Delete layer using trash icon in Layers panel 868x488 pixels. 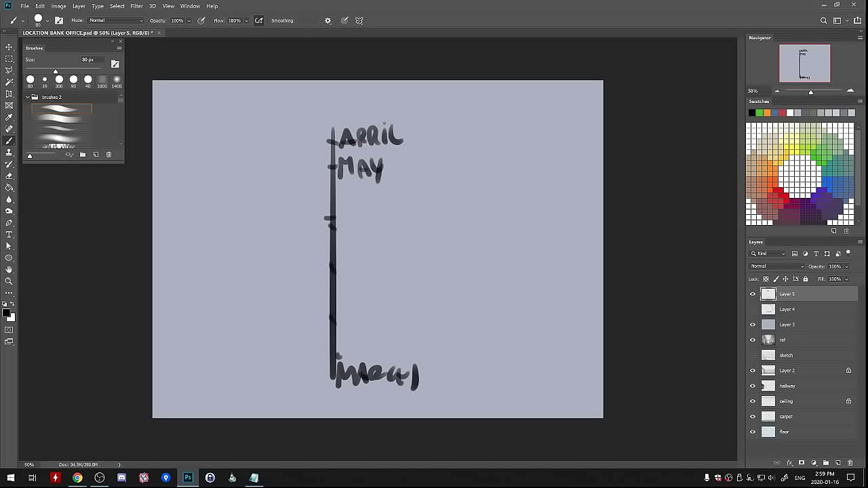coord(850,463)
